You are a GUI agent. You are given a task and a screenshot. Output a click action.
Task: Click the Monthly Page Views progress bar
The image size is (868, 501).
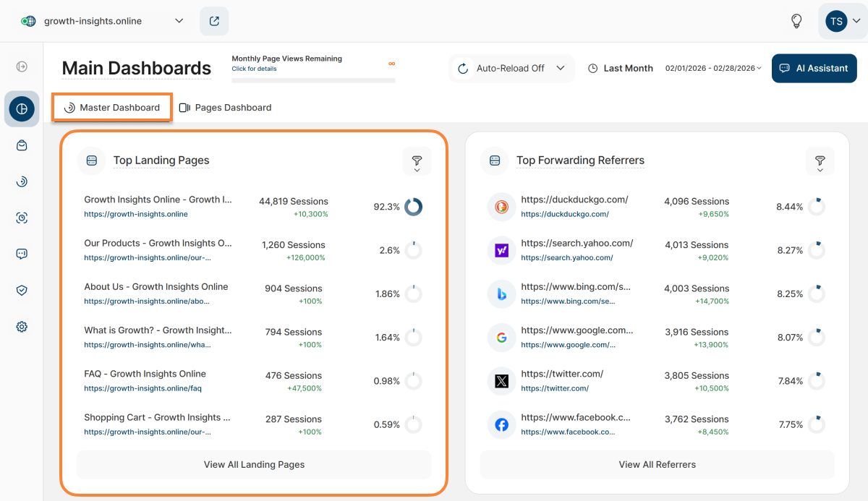coord(313,80)
